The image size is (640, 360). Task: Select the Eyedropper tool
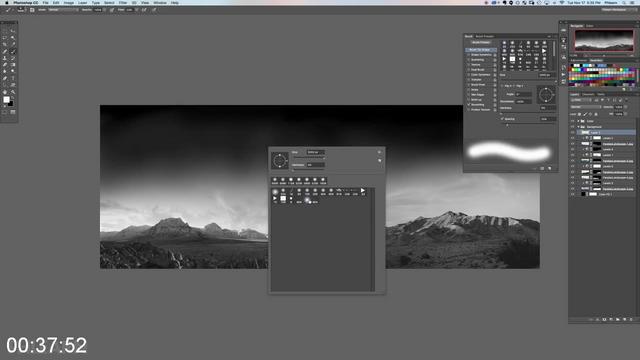[x=13, y=44]
